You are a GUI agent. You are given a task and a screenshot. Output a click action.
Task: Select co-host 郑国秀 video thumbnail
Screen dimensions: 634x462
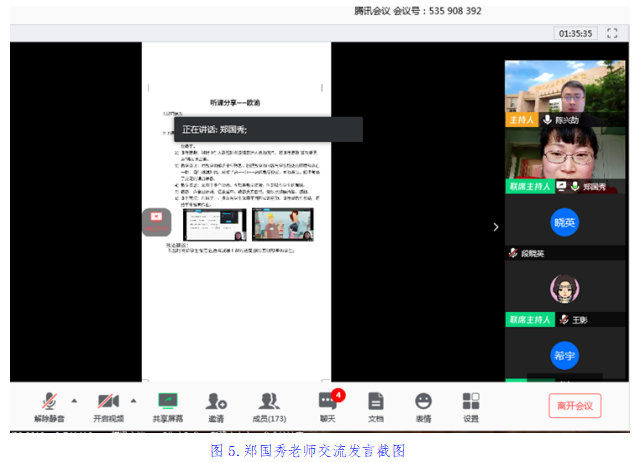tap(564, 159)
